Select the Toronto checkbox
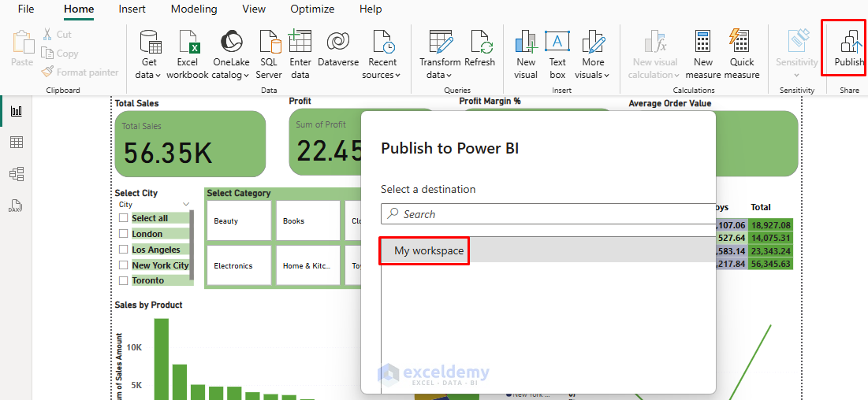The image size is (868, 400). point(124,280)
